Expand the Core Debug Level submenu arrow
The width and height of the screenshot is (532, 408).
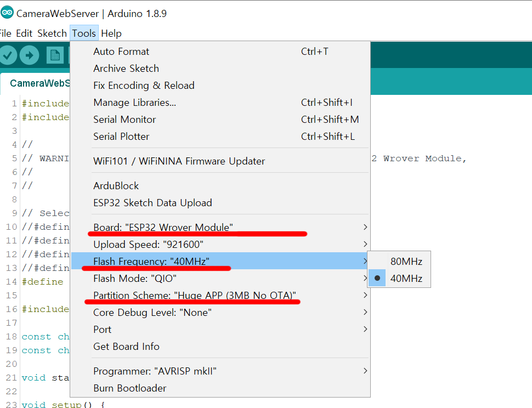365,312
